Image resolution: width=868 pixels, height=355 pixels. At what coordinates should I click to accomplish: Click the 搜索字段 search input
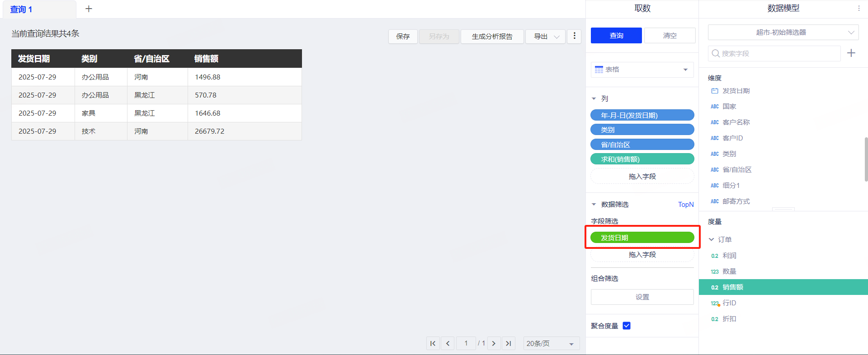[774, 53]
